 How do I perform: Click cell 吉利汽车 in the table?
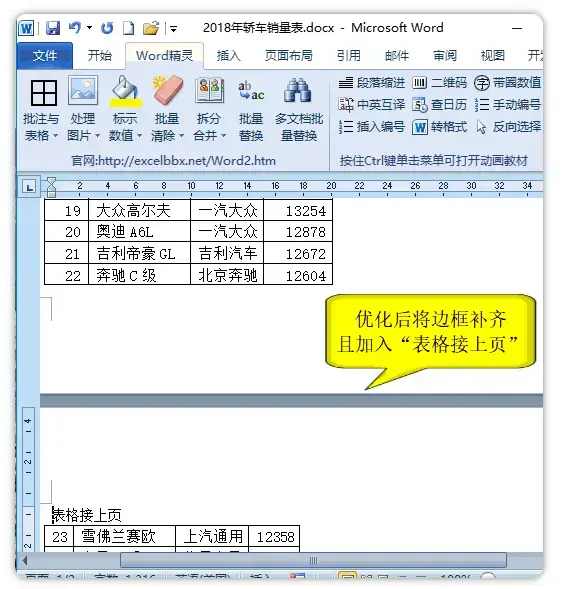[x=227, y=253]
